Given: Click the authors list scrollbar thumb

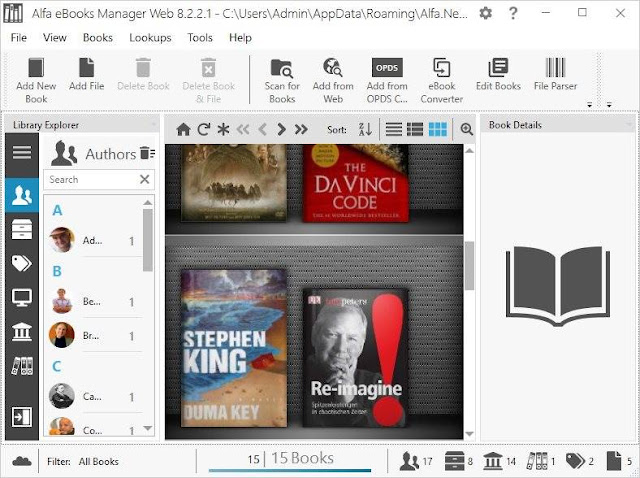Looking at the screenshot, I should 148,240.
